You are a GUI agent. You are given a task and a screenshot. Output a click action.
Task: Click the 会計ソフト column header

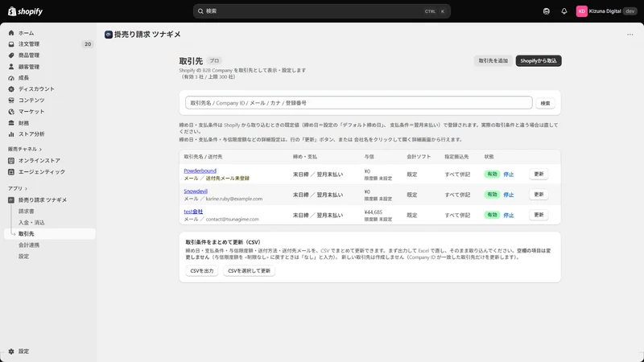(419, 157)
